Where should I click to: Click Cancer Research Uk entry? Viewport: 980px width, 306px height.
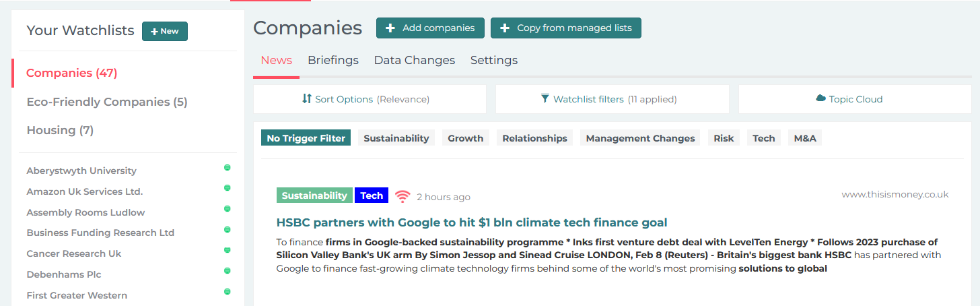(x=74, y=253)
